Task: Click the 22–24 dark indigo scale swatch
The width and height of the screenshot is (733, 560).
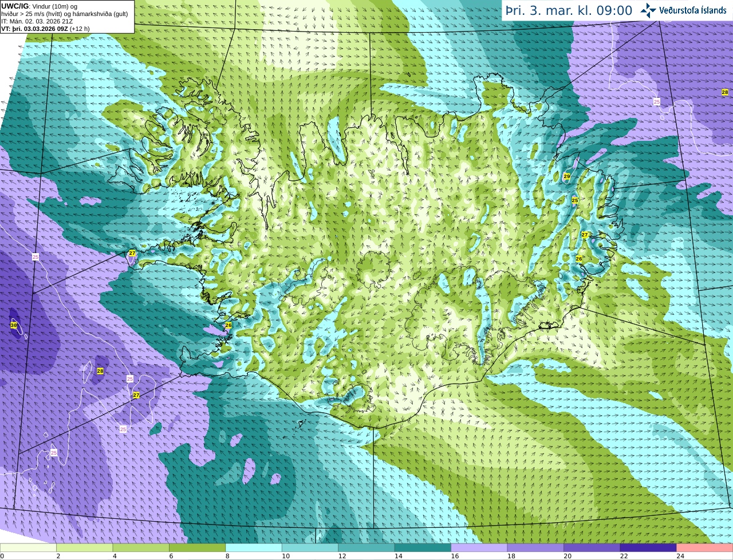Action: [x=649, y=547]
